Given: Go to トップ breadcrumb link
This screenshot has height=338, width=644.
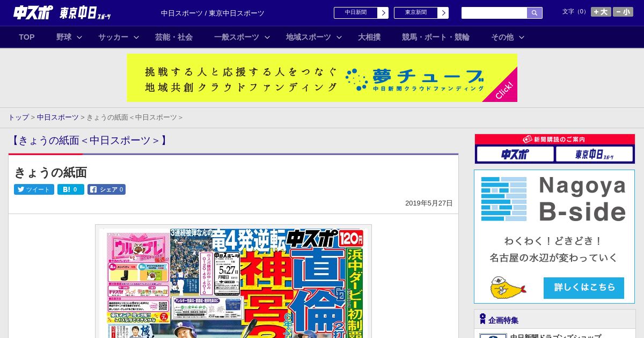Looking at the screenshot, I should (x=18, y=117).
